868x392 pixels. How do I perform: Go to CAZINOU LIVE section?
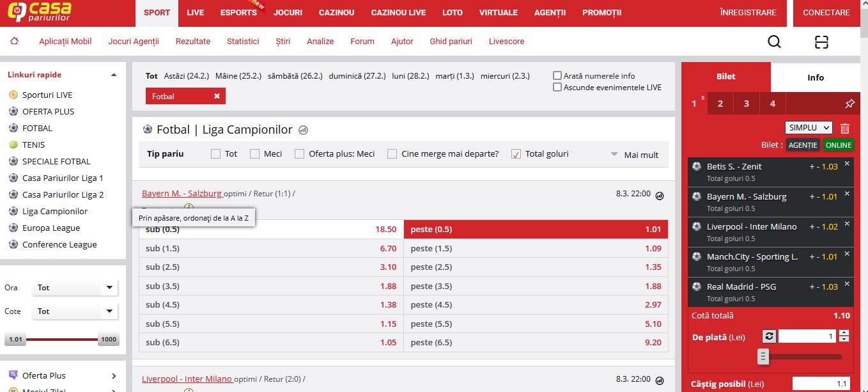[x=398, y=13]
